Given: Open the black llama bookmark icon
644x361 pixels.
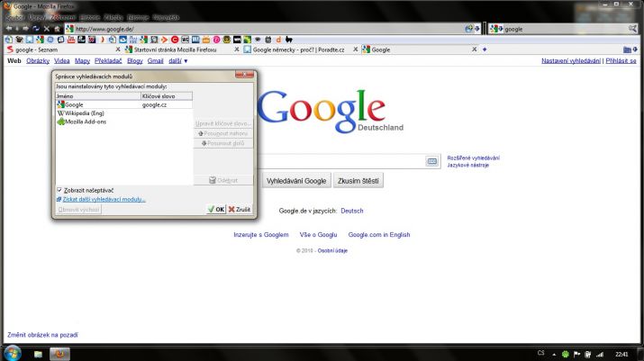Looking at the screenshot, I should (289, 40).
